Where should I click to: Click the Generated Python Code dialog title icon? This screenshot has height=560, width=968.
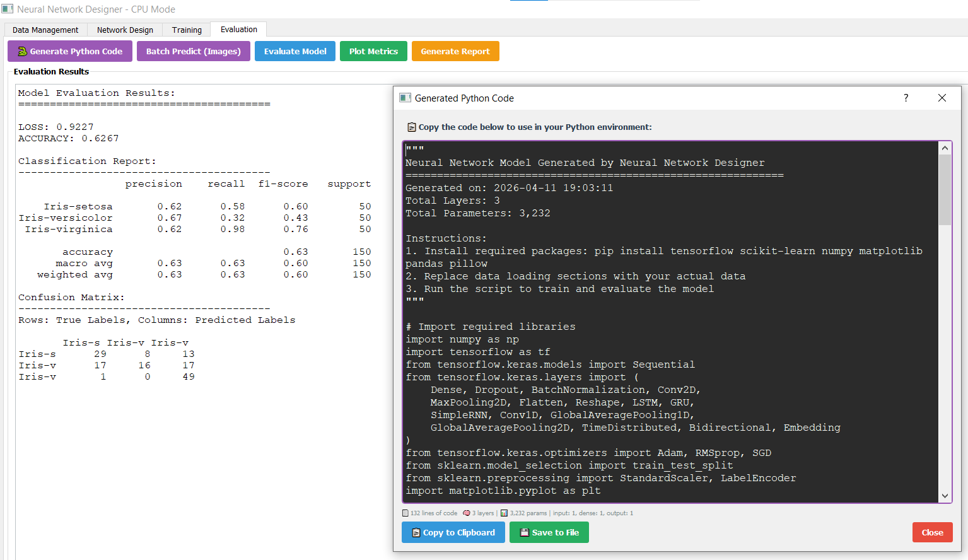[x=405, y=98]
